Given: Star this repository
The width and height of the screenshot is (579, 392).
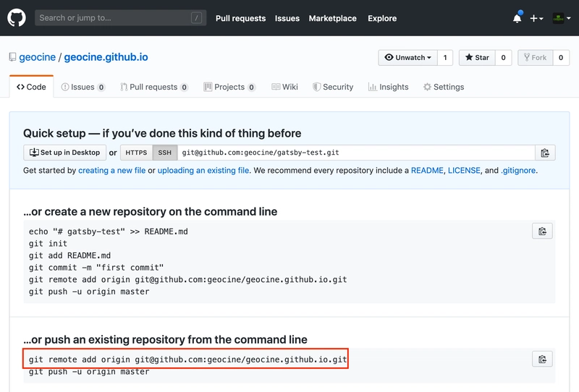Looking at the screenshot, I should 477,58.
